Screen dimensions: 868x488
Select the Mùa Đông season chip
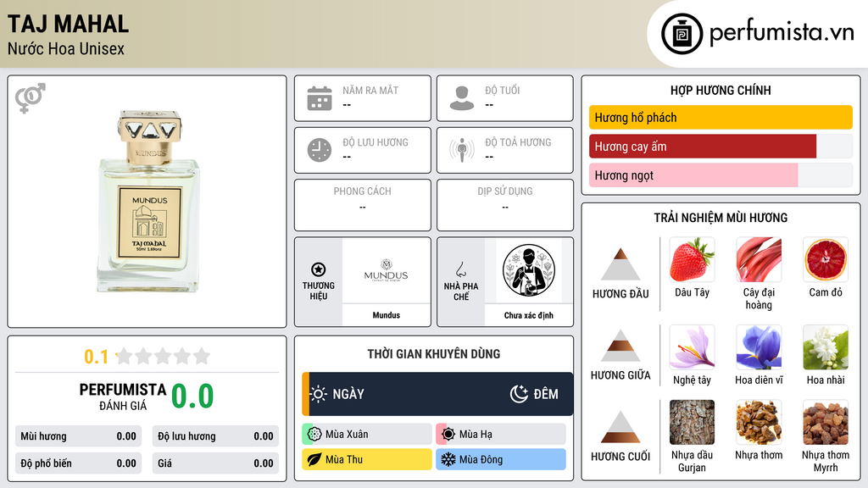click(501, 459)
